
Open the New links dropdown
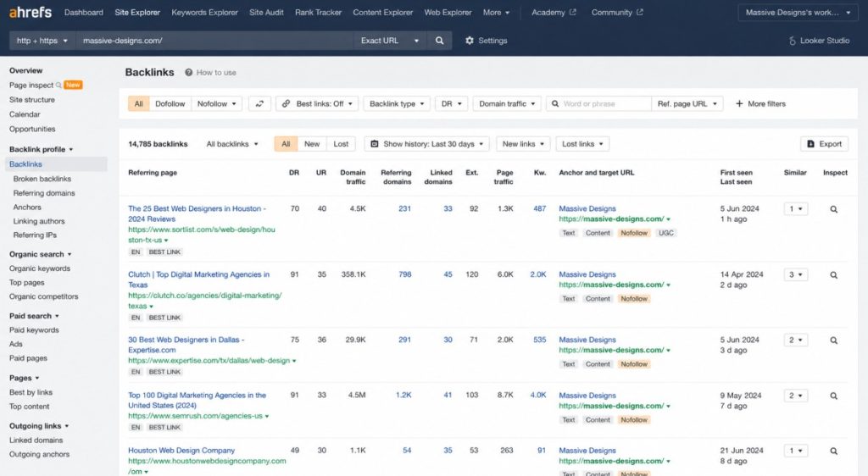coord(523,144)
